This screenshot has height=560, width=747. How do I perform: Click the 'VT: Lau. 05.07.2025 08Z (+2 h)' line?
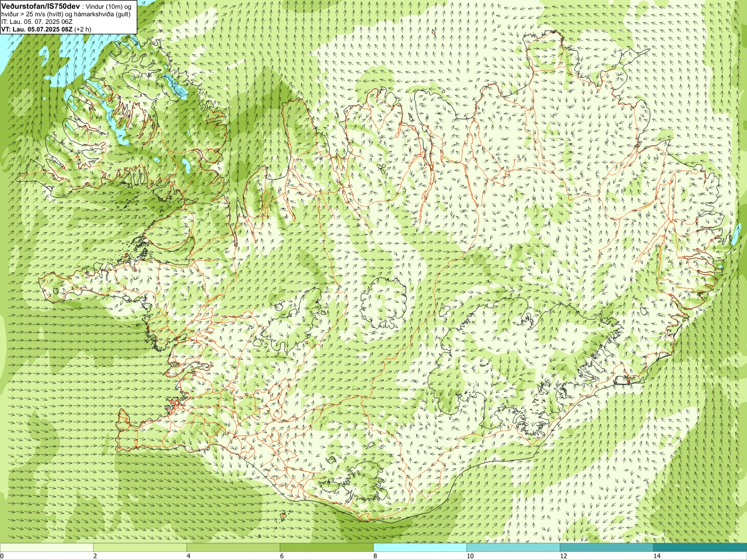click(x=46, y=29)
